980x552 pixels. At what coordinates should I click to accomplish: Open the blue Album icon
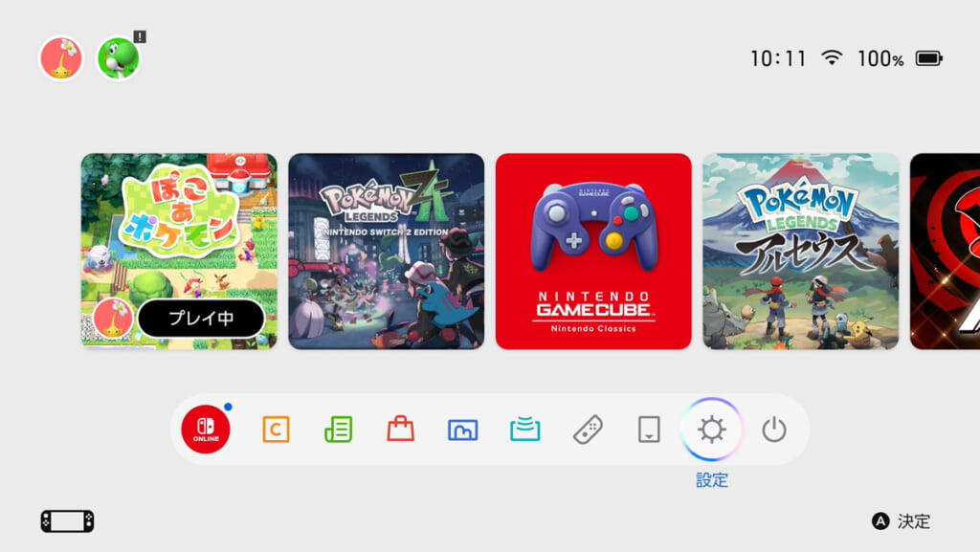pyautogui.click(x=462, y=430)
